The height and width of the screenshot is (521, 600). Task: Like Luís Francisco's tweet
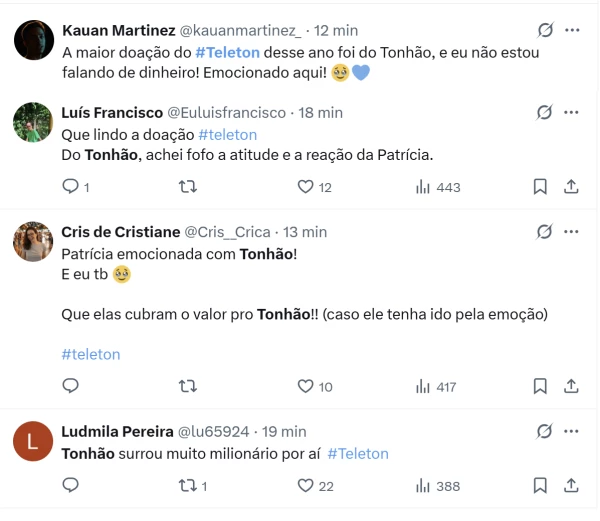pyautogui.click(x=306, y=186)
